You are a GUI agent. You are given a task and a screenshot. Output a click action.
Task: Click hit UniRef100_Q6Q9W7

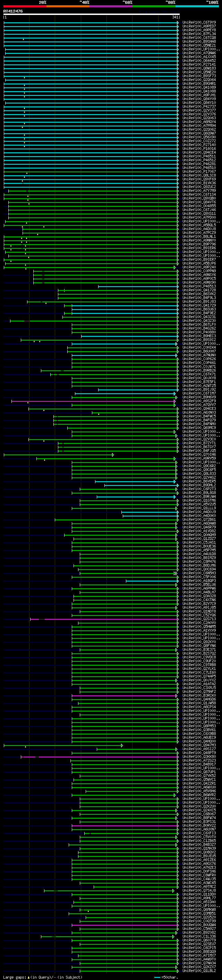click(199, 133)
